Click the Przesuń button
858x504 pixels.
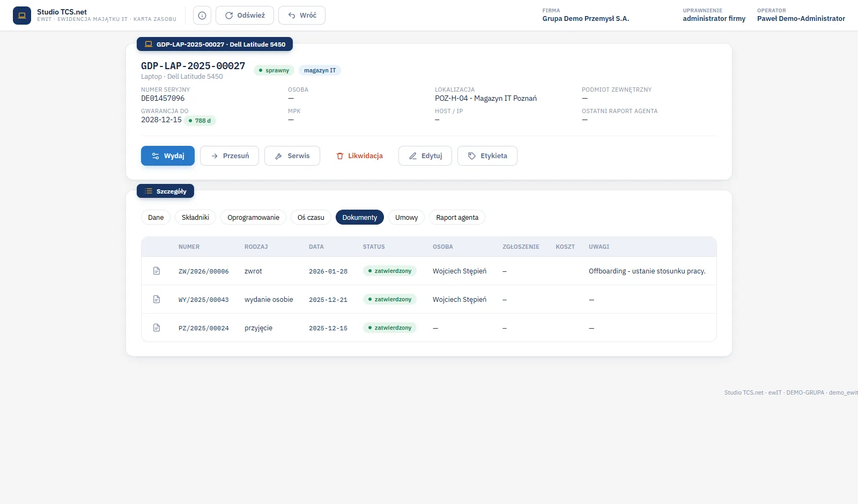[230, 156]
